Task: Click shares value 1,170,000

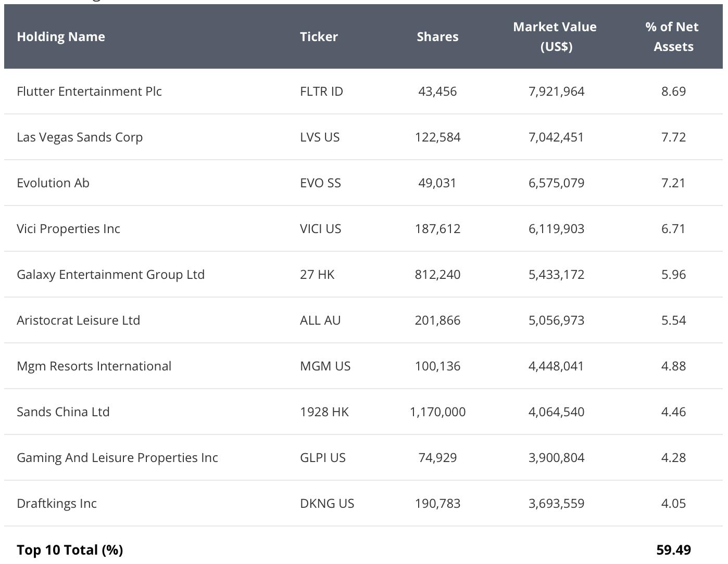Action: pyautogui.click(x=437, y=412)
